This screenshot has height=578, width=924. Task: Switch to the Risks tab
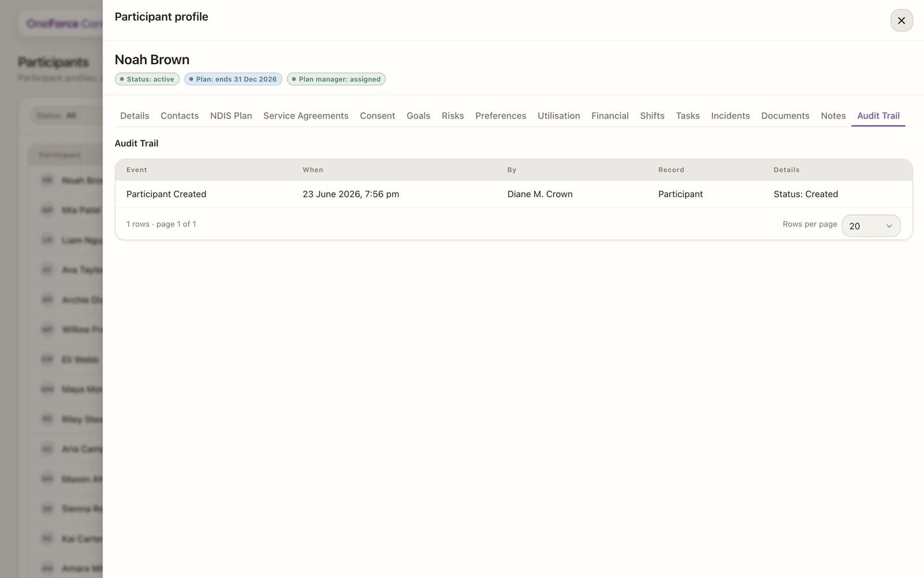click(x=453, y=116)
